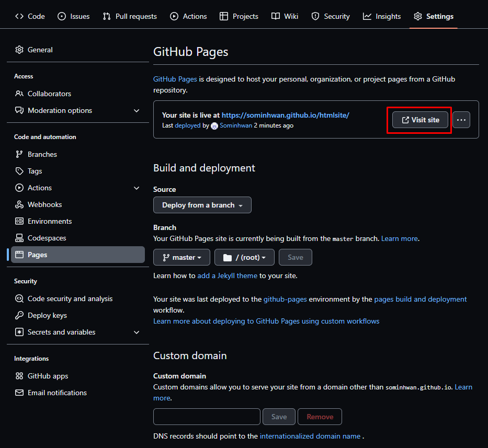
Task: Click the Codespaces icon in sidebar
Action: click(x=19, y=238)
